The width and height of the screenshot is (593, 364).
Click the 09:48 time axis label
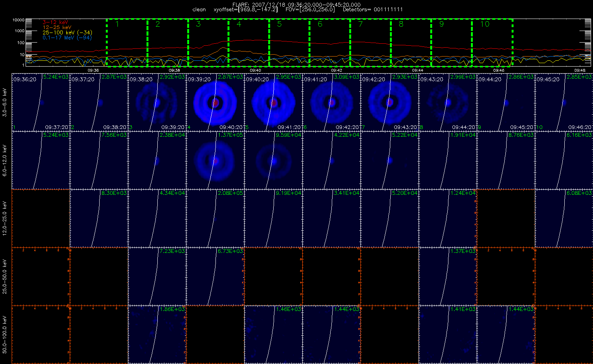click(580, 70)
